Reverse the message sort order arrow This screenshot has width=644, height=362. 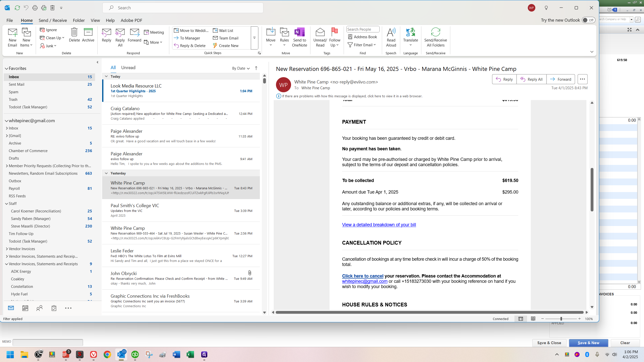[x=256, y=68]
